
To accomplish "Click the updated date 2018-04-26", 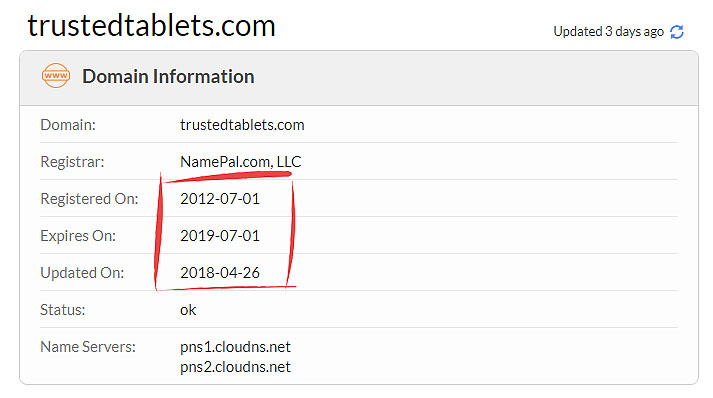I will 220,272.
